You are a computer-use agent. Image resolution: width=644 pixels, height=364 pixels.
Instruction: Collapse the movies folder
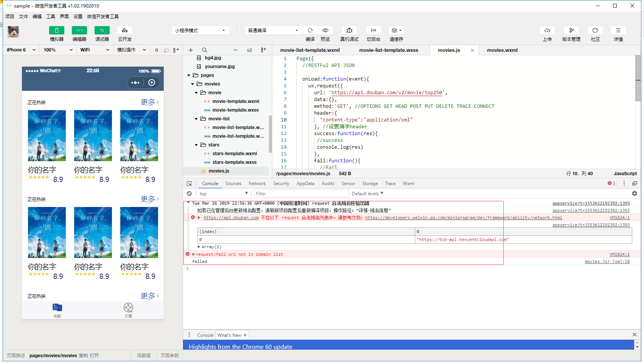192,84
